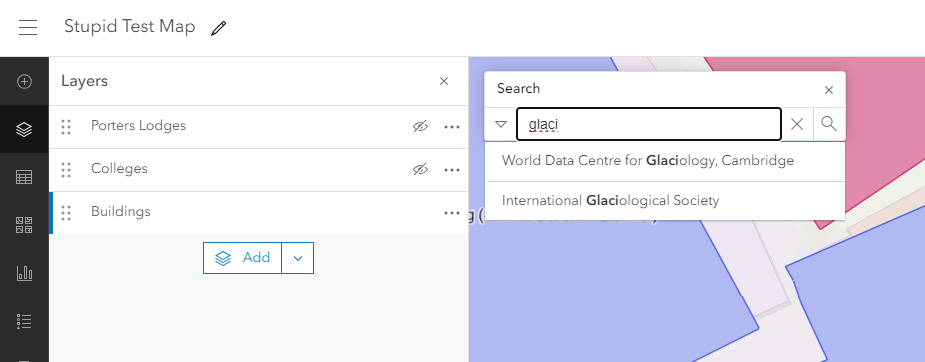Show the Porters Lodges layer
The width and height of the screenshot is (925, 362).
(x=420, y=126)
